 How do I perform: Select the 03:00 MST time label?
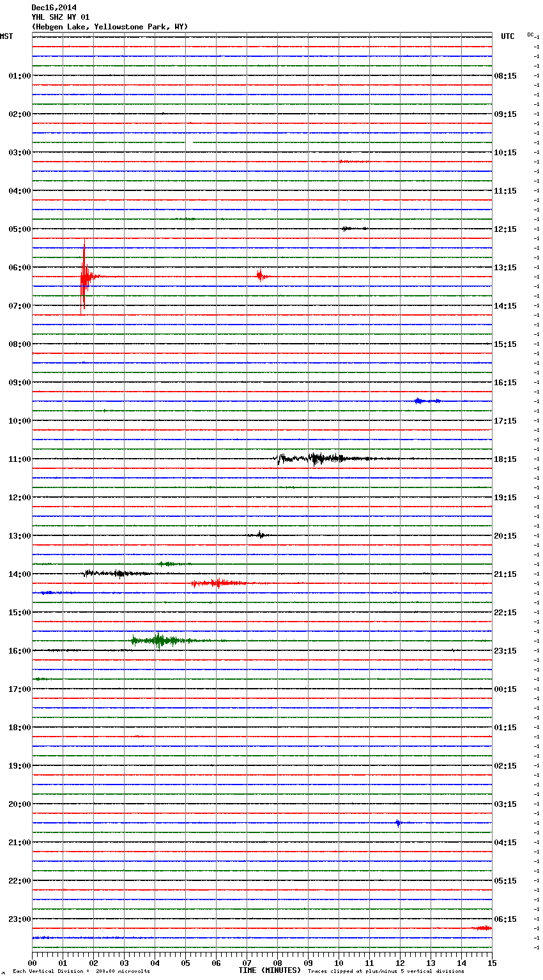(20, 153)
